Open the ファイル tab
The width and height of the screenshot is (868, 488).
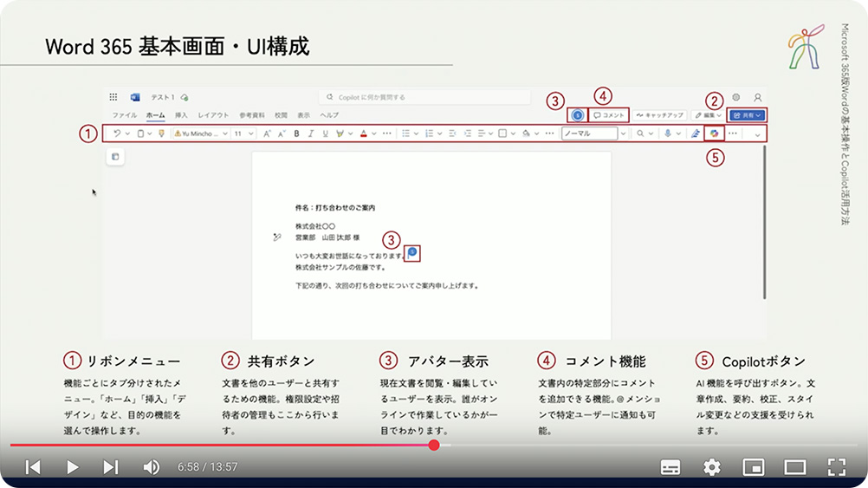(125, 115)
